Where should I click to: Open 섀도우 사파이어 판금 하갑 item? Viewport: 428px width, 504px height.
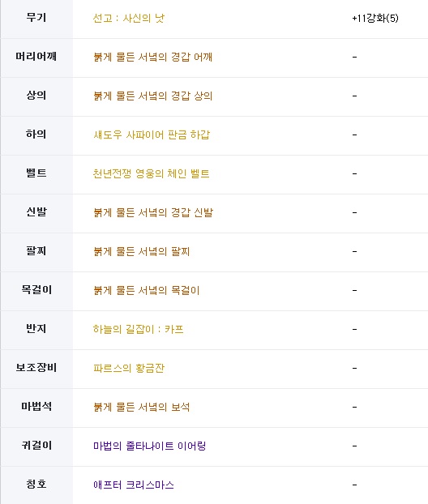[152, 135]
